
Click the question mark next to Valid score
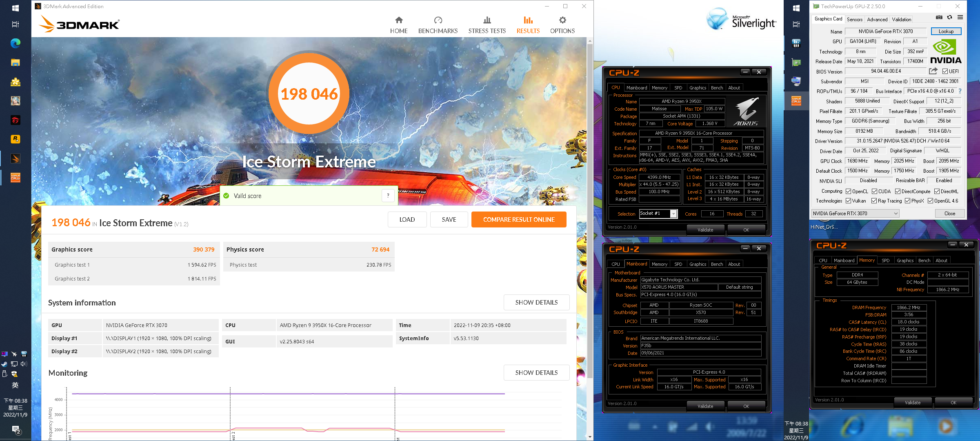[x=388, y=196]
